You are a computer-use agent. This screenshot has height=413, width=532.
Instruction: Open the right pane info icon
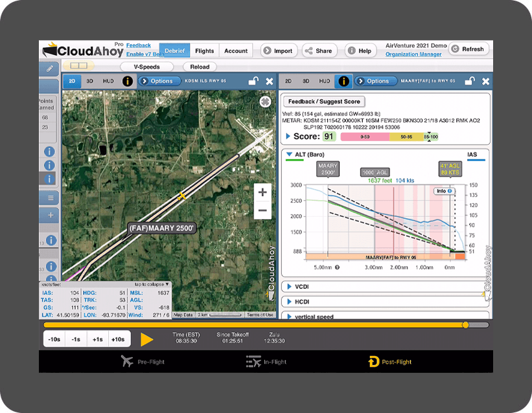[x=343, y=81]
